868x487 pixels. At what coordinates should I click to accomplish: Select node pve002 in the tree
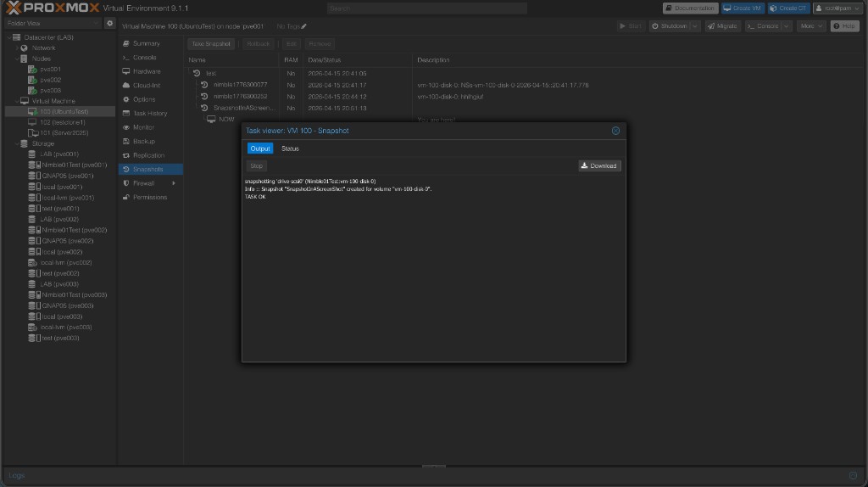[50, 80]
